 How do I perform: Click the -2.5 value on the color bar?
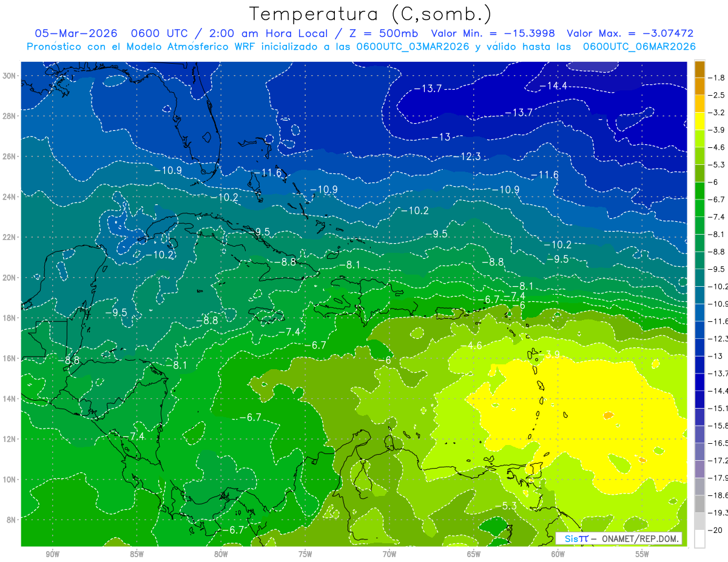click(x=717, y=95)
